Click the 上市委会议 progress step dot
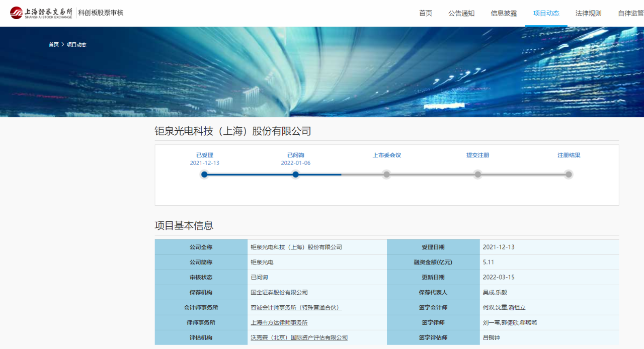This screenshot has height=349, width=644. (x=386, y=175)
